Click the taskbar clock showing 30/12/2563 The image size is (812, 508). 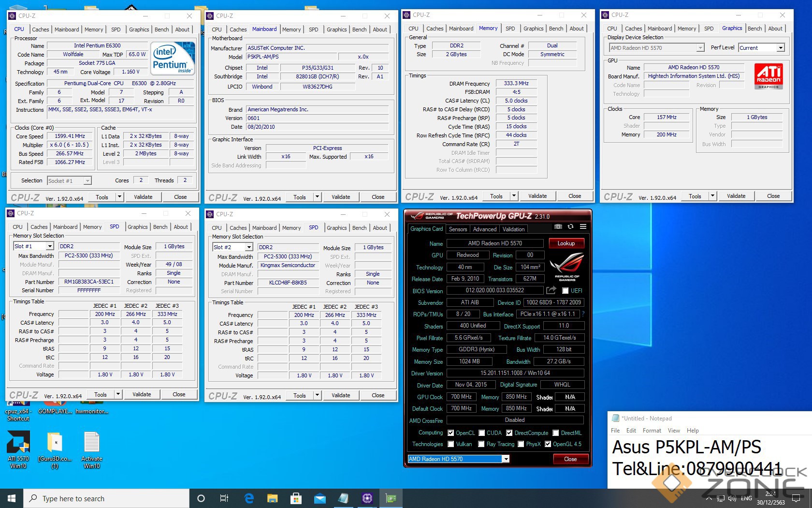click(771, 498)
